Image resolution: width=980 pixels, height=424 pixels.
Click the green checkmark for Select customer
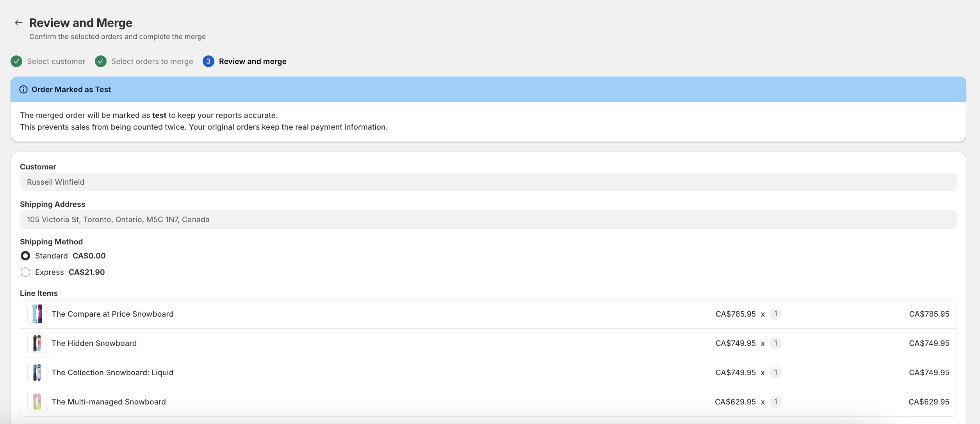pos(16,61)
